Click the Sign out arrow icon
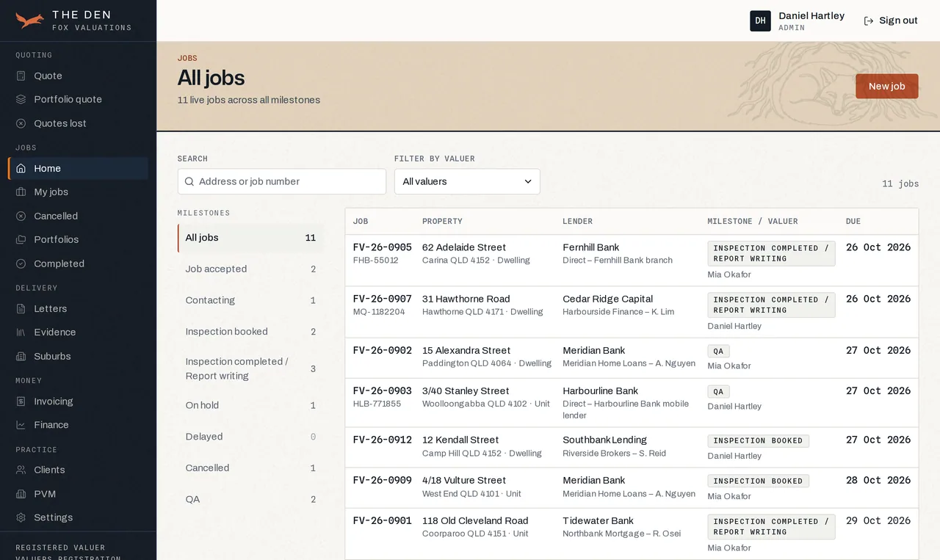 869,21
